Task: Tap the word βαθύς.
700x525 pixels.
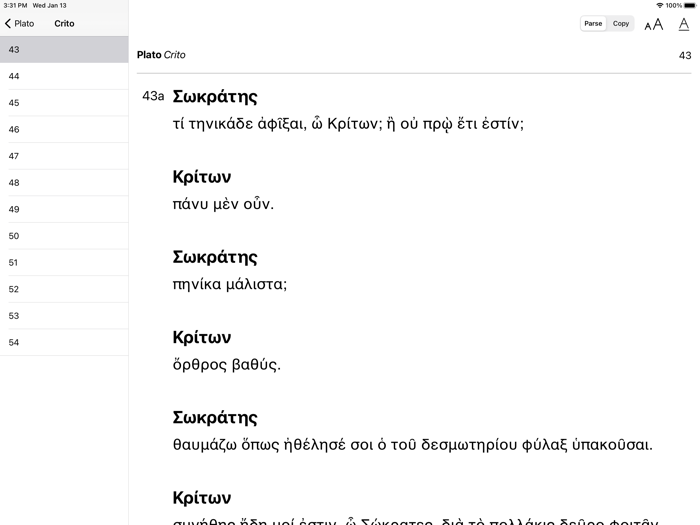Action: 256,365
